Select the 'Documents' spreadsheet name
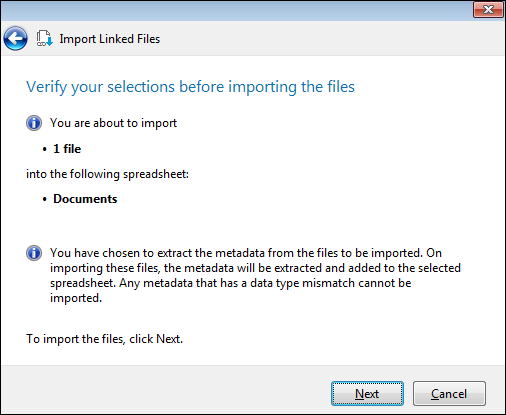The image size is (506, 415). tap(85, 199)
